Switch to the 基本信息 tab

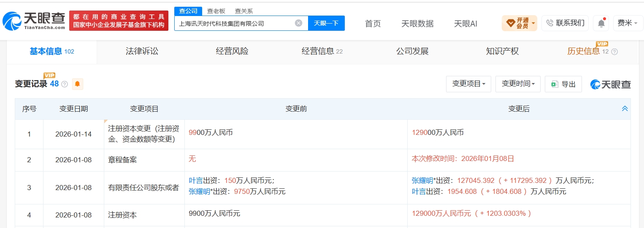[51, 51]
